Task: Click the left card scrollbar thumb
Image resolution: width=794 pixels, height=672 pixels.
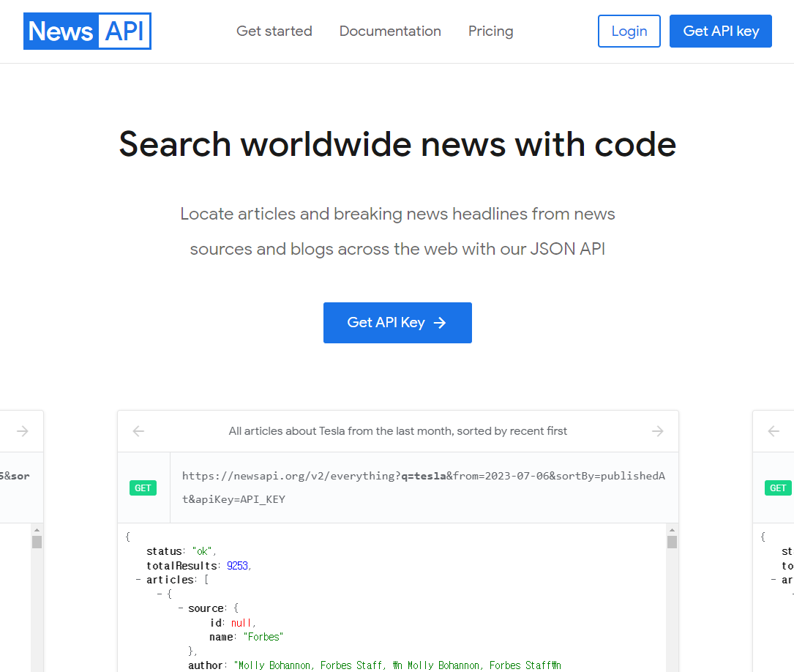Action: point(37,542)
